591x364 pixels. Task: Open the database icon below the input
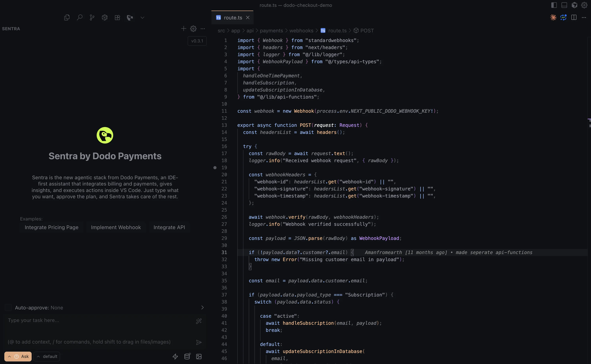click(187, 356)
